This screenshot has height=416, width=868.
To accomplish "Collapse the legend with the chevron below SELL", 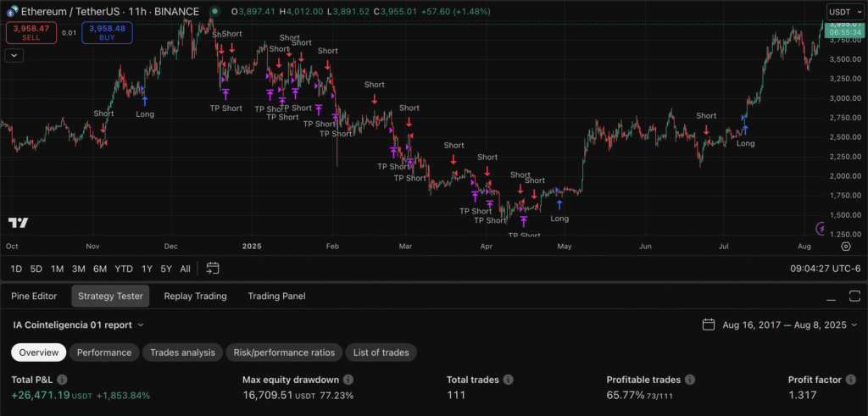I will click(x=14, y=55).
